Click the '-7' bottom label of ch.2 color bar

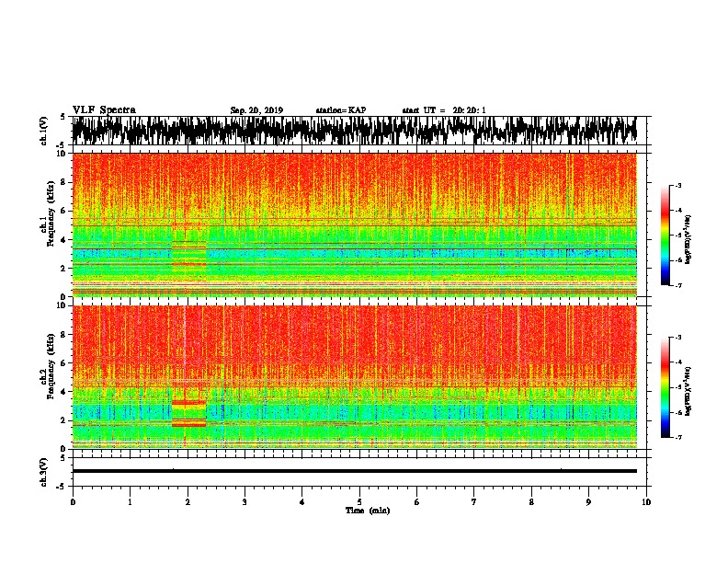coord(677,437)
